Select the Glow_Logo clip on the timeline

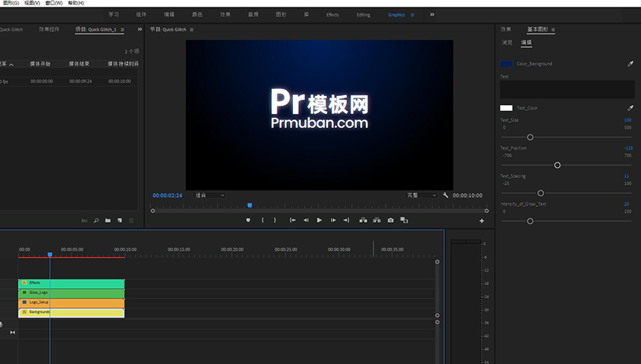coord(72,293)
